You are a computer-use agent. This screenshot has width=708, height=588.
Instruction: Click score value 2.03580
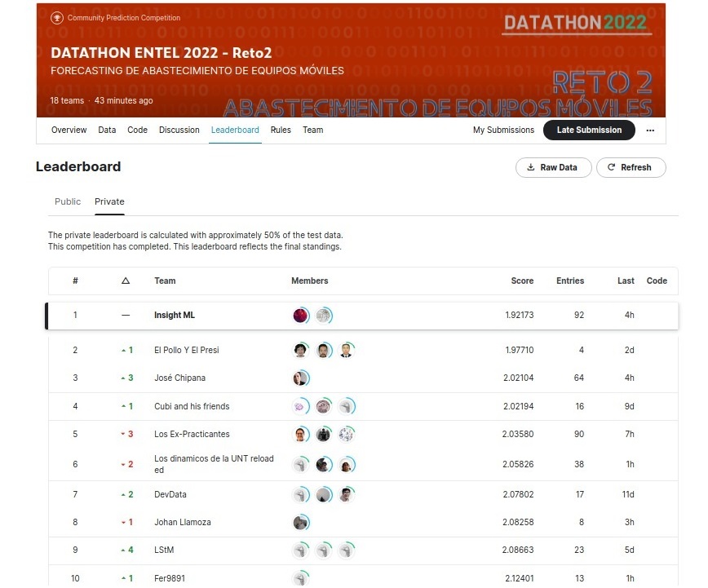pos(518,435)
